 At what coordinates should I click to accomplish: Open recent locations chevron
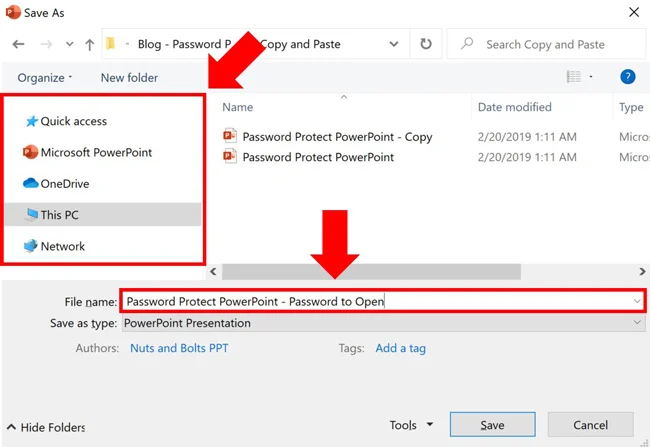tap(69, 44)
